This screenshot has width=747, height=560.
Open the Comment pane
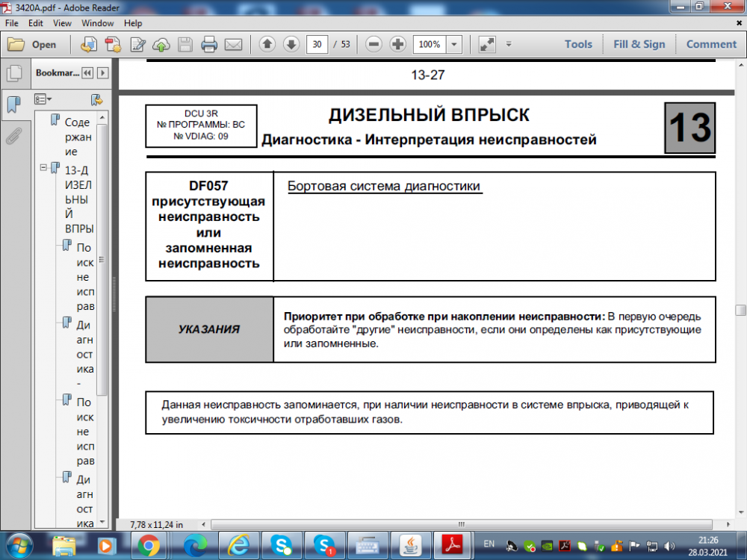tap(711, 44)
